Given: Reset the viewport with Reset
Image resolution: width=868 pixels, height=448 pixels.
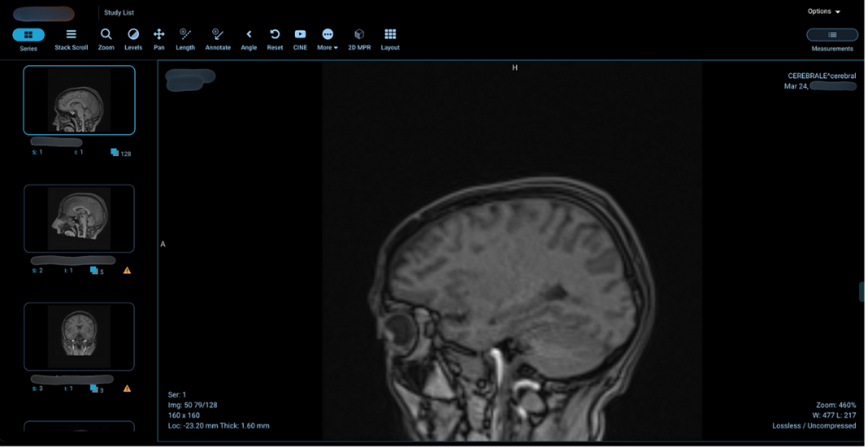Looking at the screenshot, I should coord(275,39).
